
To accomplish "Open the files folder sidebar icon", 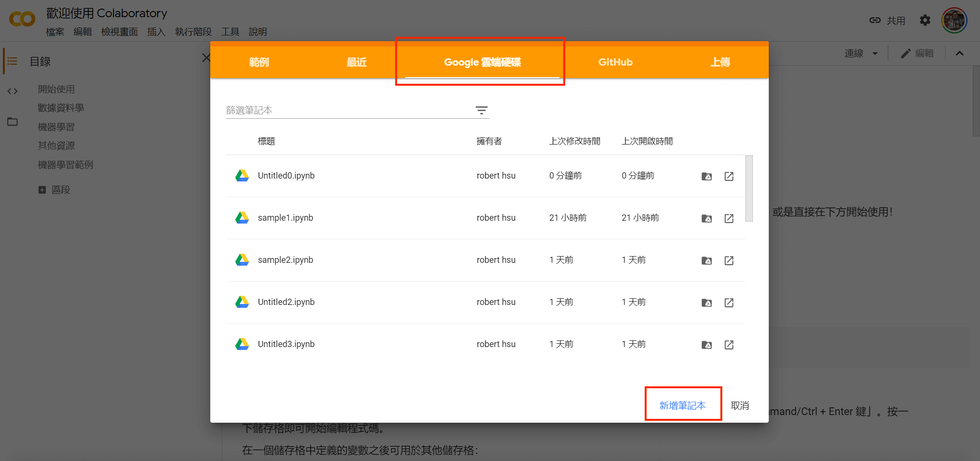I will coord(12,122).
